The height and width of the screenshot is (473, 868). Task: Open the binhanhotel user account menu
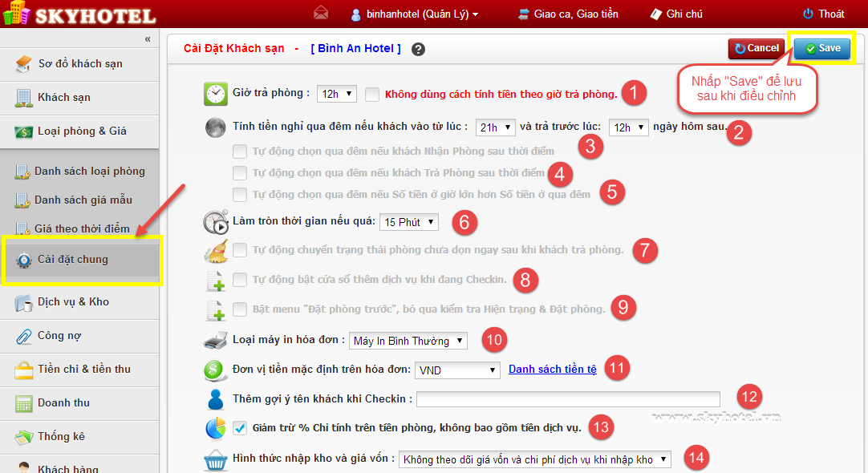[415, 14]
